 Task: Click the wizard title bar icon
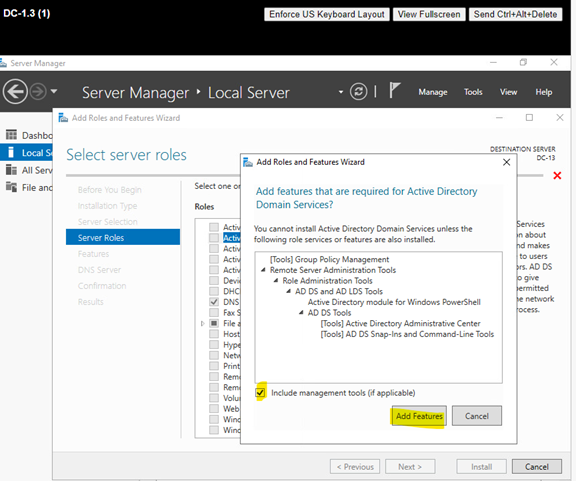tap(63, 118)
